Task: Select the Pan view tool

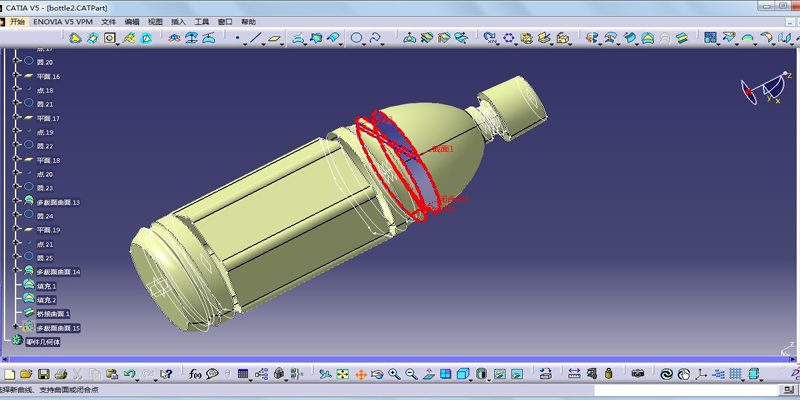Action: pos(360,374)
